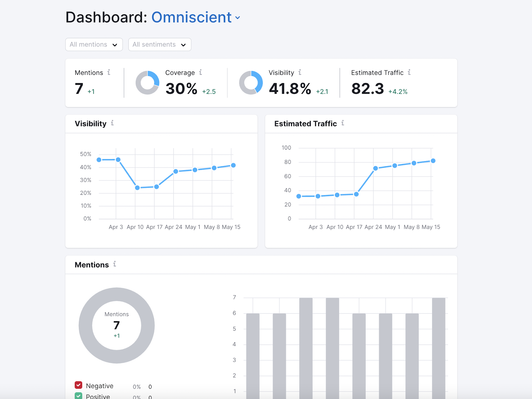This screenshot has width=532, height=399.
Task: Click info icon next to Mentions metric
Action: click(x=109, y=72)
